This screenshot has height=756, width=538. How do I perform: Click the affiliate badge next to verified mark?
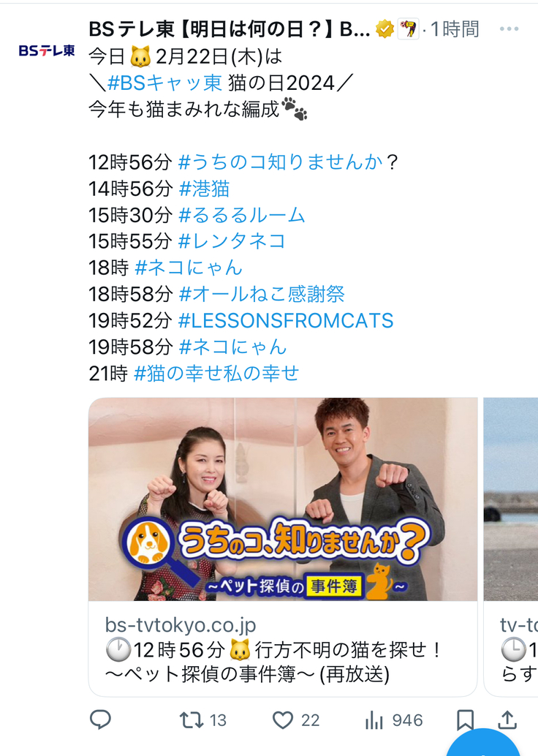[x=409, y=29]
